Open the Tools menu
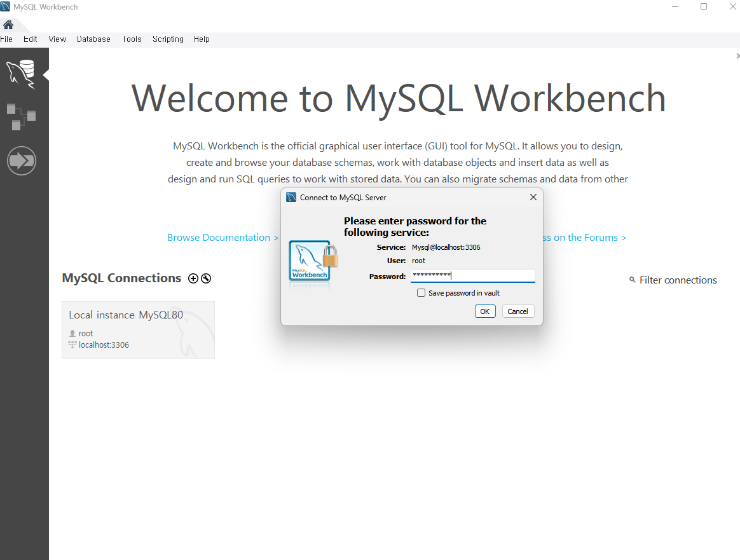740x560 pixels. [x=132, y=39]
